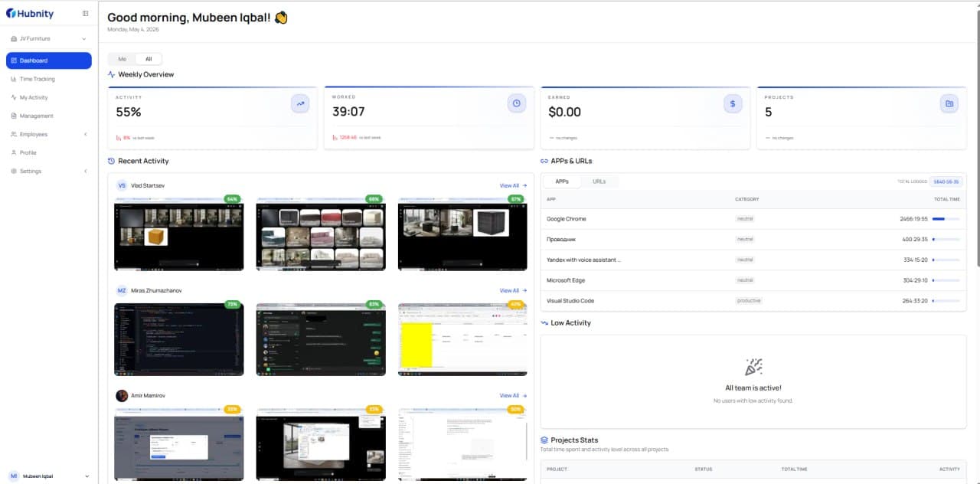Click the Projects Stats layers icon

tap(544, 440)
